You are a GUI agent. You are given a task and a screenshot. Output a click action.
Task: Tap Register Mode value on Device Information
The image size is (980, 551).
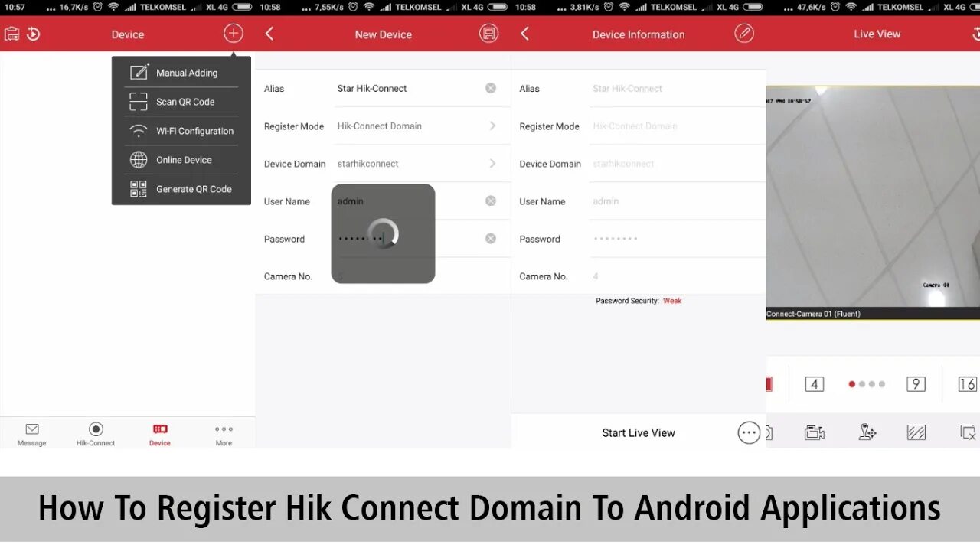[635, 126]
